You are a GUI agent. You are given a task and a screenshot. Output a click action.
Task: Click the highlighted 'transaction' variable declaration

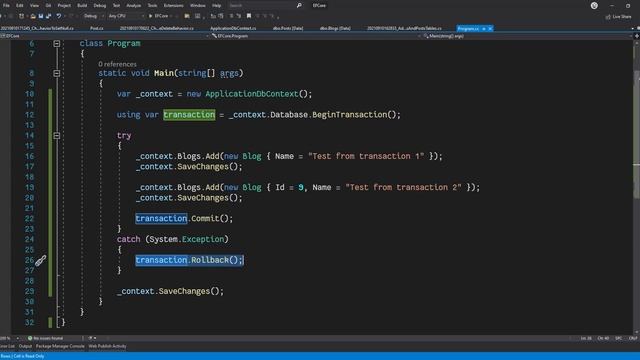tap(189, 115)
